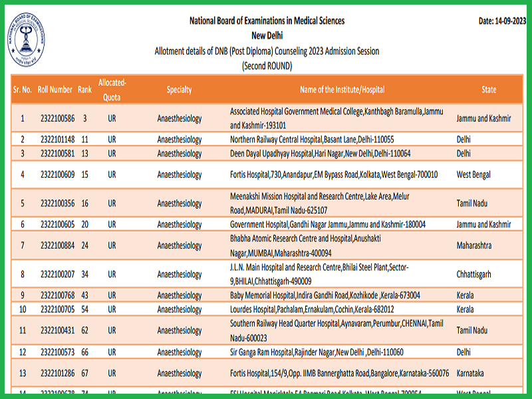Click 'Fortis Hospital,154/9' Bangalore cell
Viewport: 532px width, 399px height.
click(x=340, y=373)
